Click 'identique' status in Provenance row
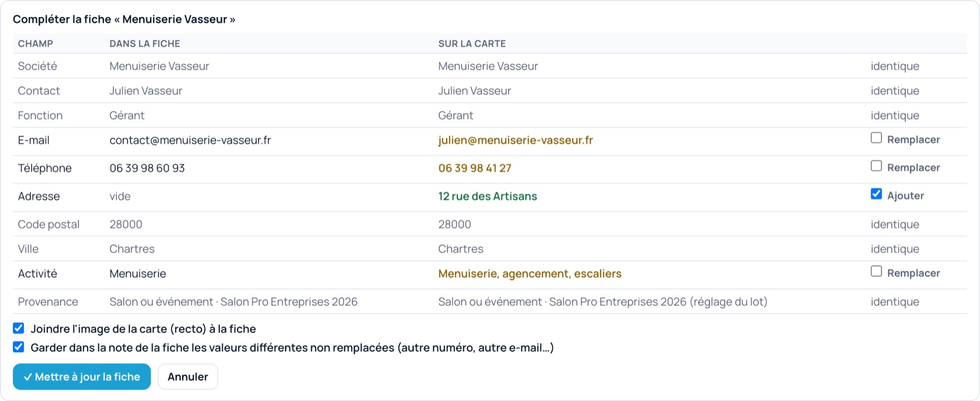Screen dimensions: 980x401 [x=895, y=302]
